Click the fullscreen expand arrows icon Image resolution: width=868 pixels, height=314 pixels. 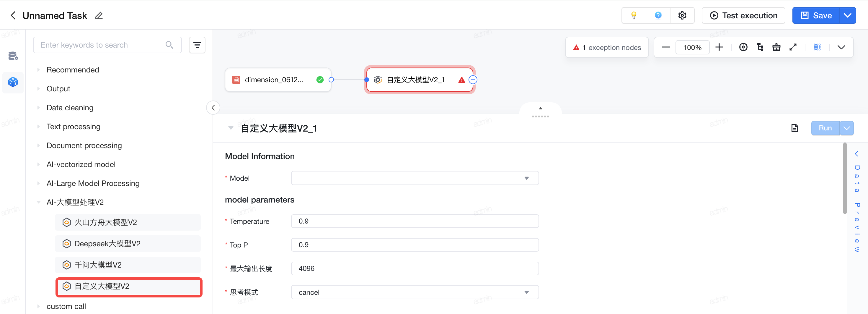click(x=793, y=47)
